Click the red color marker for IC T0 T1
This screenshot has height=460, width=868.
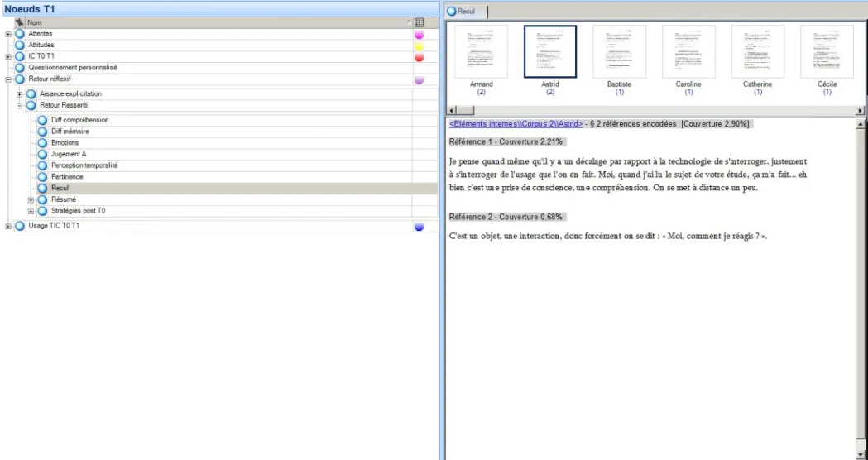click(419, 57)
